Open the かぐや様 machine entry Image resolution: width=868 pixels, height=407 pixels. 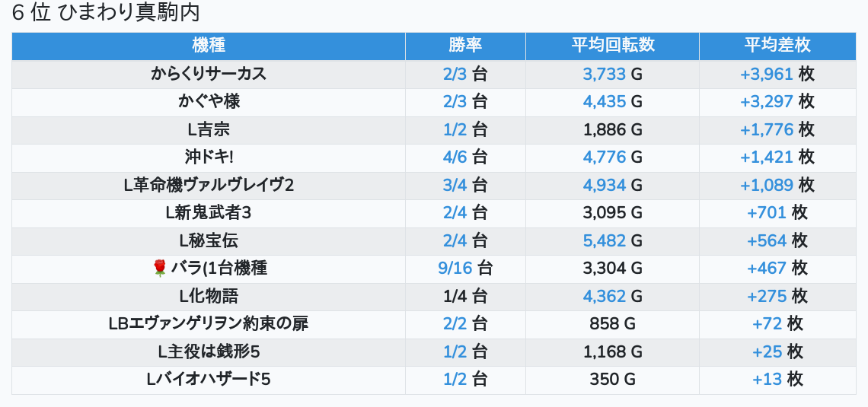(x=209, y=101)
